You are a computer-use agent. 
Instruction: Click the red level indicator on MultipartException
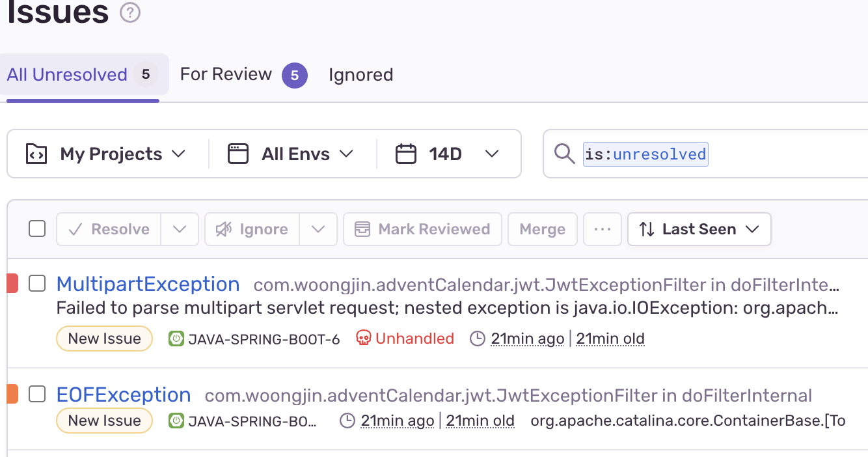click(x=12, y=284)
